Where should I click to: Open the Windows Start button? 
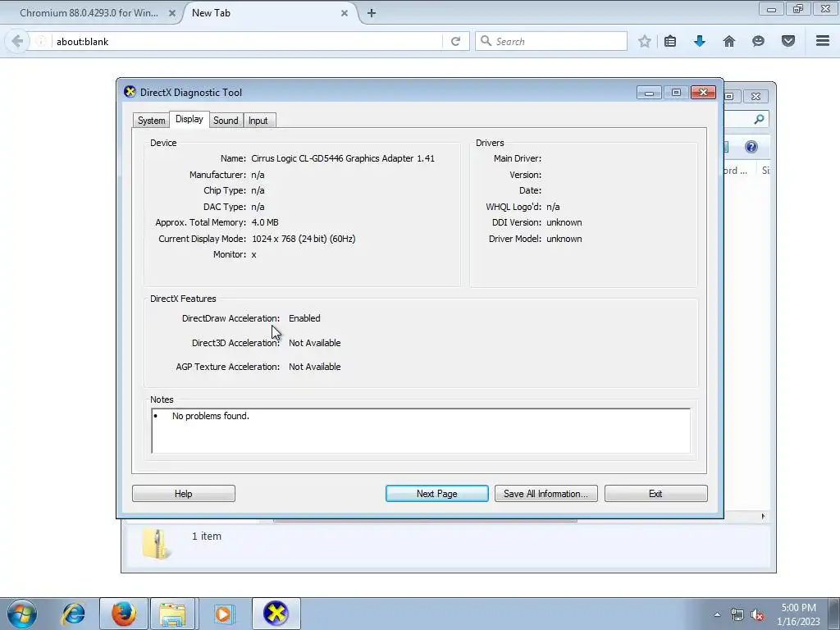22,614
